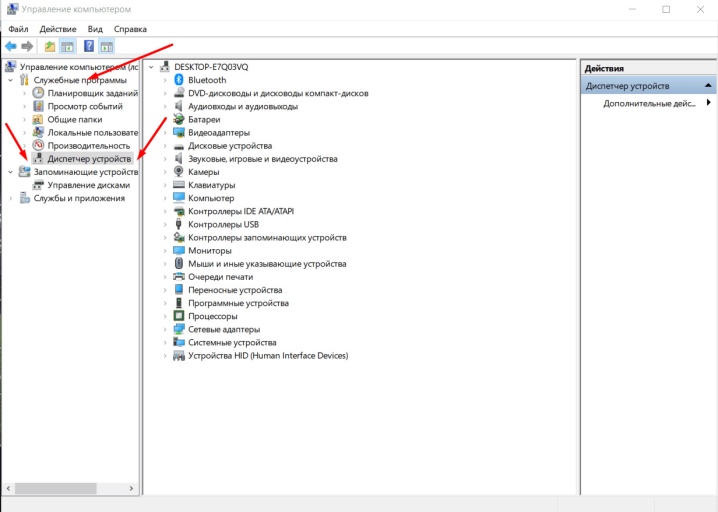Collapse Запоминающие устройства tree node
The image size is (718, 512).
point(11,172)
